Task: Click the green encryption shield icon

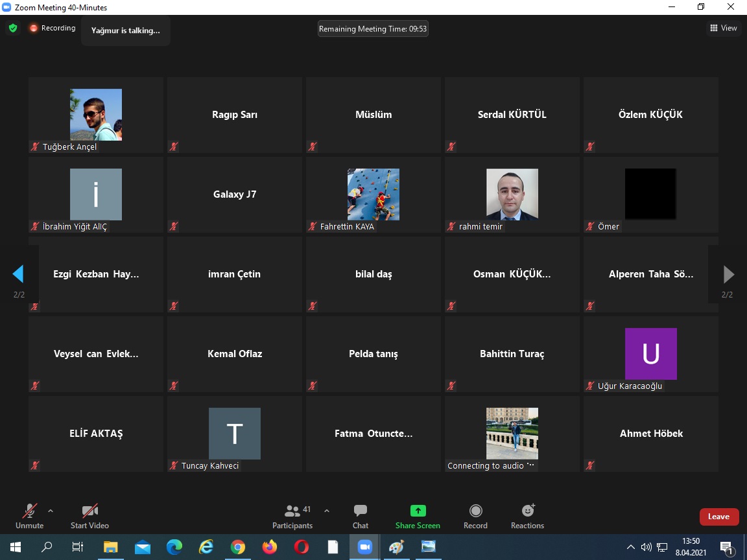Action: pyautogui.click(x=13, y=29)
